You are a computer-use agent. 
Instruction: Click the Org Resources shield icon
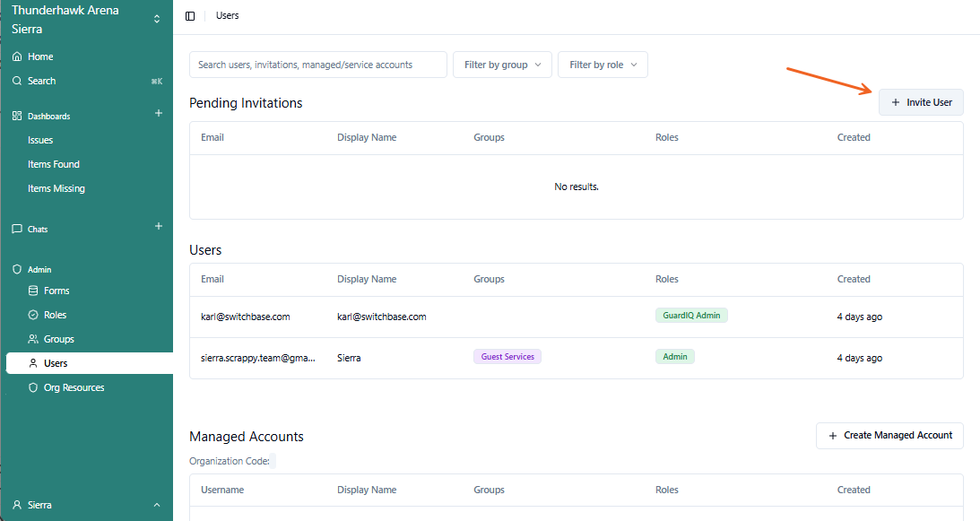(33, 387)
